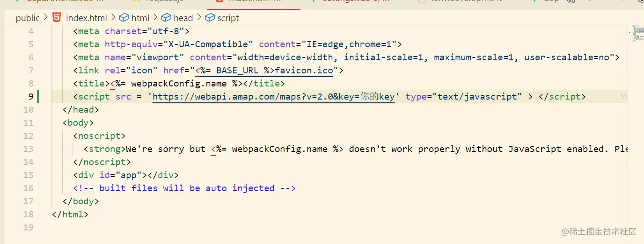The image size is (644, 244).
Task: Click the HTML5 file icon in breadcrumb
Action: click(56, 18)
